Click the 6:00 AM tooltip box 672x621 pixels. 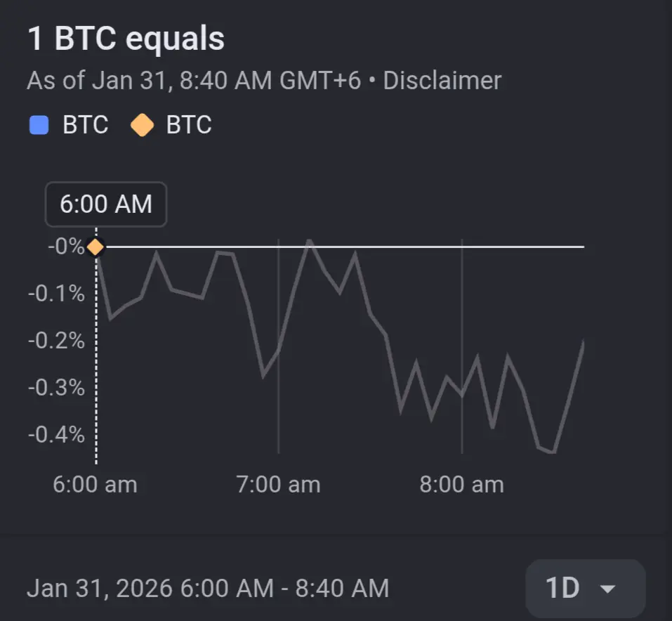106,204
